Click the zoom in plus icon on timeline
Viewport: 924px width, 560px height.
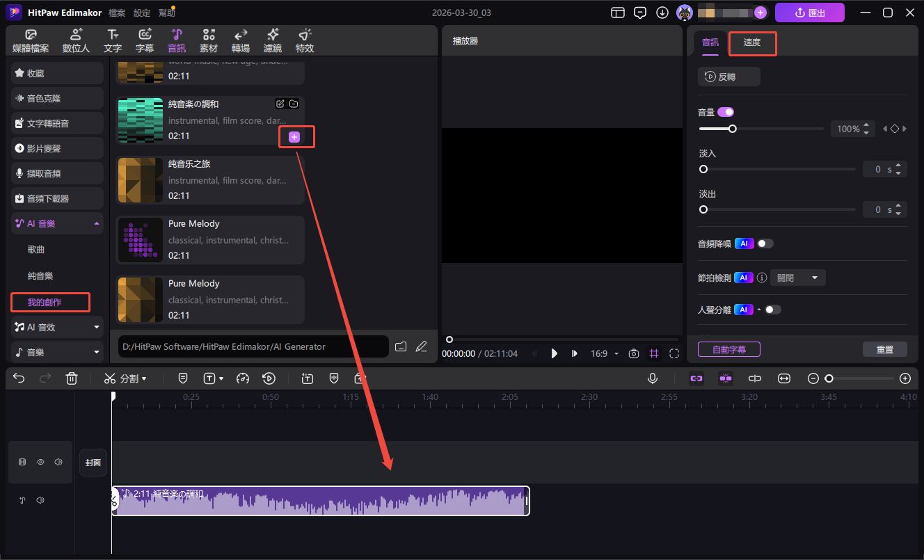click(905, 378)
